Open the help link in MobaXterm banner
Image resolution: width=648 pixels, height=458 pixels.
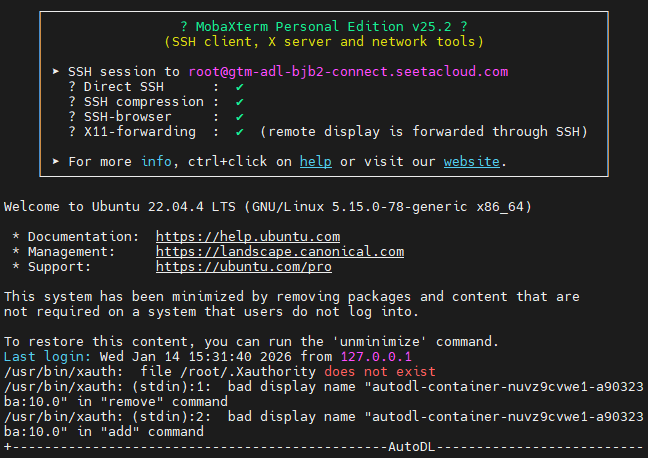point(316,162)
